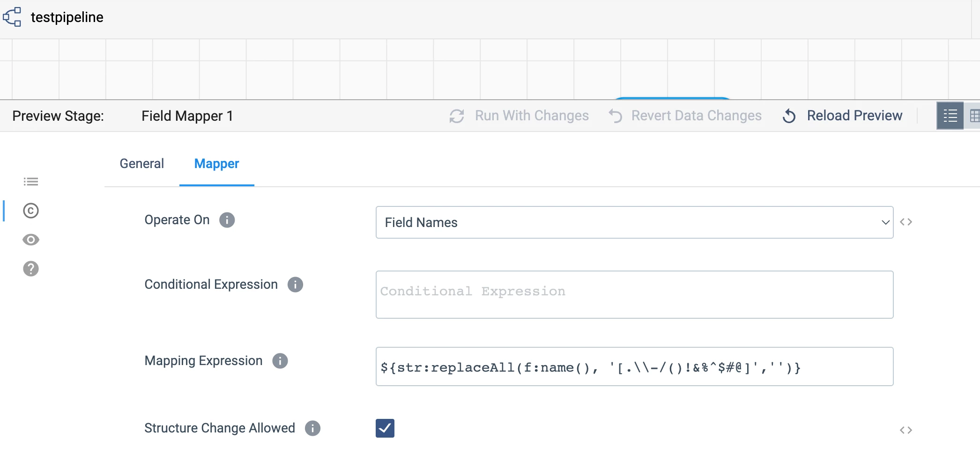Click the Reload Preview button
The width and height of the screenshot is (980, 454).
pyautogui.click(x=854, y=115)
